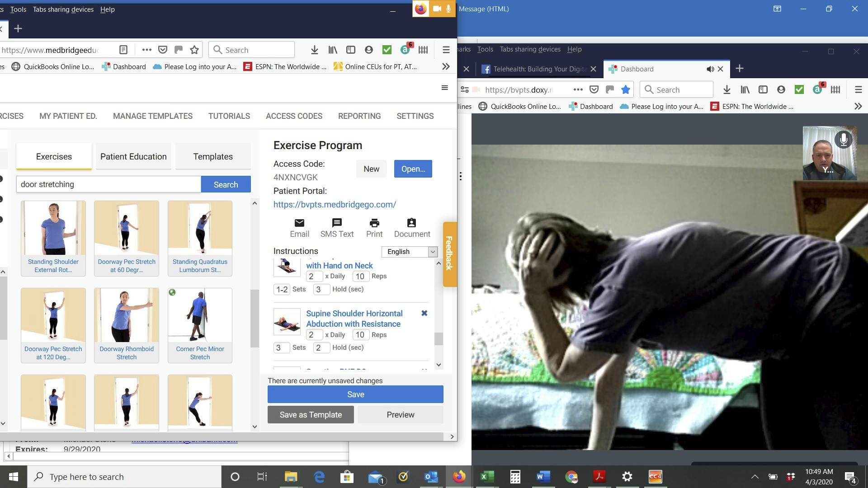The height and width of the screenshot is (488, 868).
Task: Open the English language dropdown
Action: (409, 252)
